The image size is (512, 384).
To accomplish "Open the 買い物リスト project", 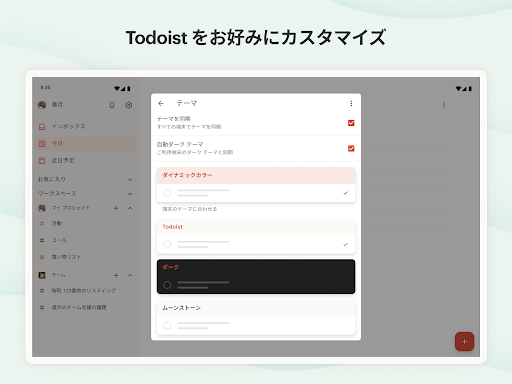I will [85, 257].
